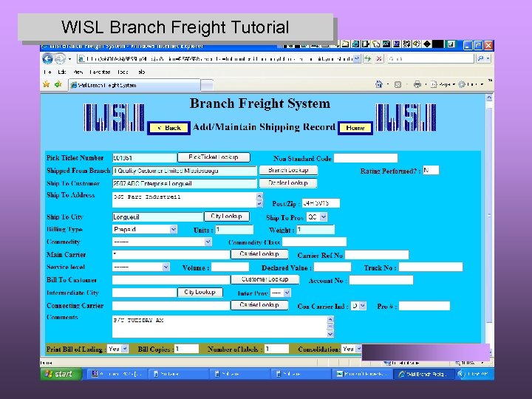Click the Weight field
This screenshot has width=532, height=399.
[316, 230]
